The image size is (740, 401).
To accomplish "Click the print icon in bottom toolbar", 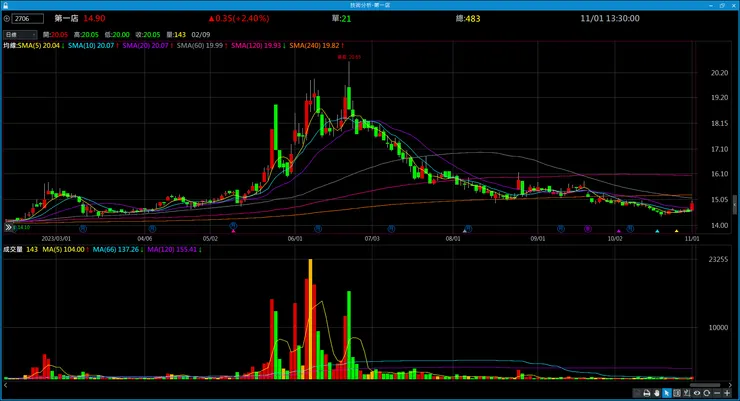I will (x=647, y=393).
